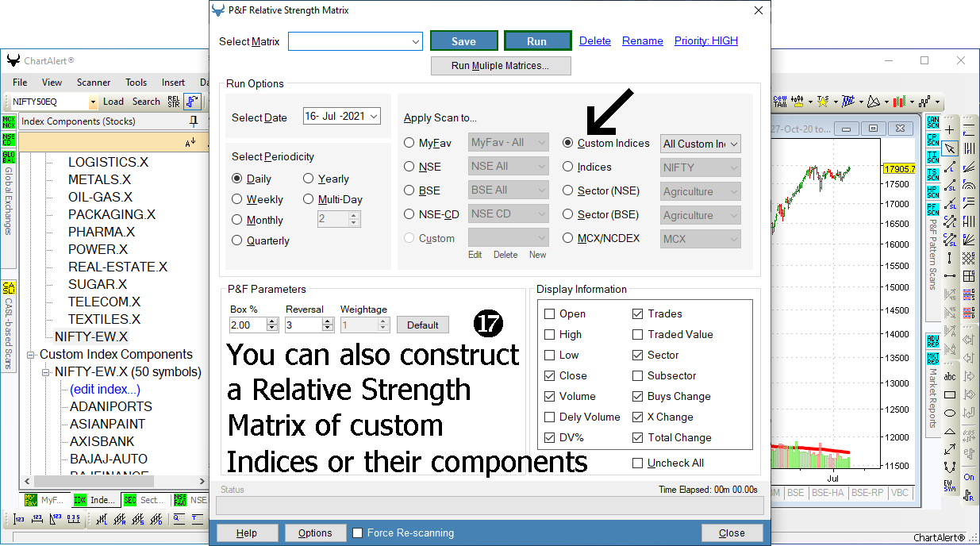The width and height of the screenshot is (980, 546).
Task: Select the Custom Indices radio button
Action: tap(567, 143)
